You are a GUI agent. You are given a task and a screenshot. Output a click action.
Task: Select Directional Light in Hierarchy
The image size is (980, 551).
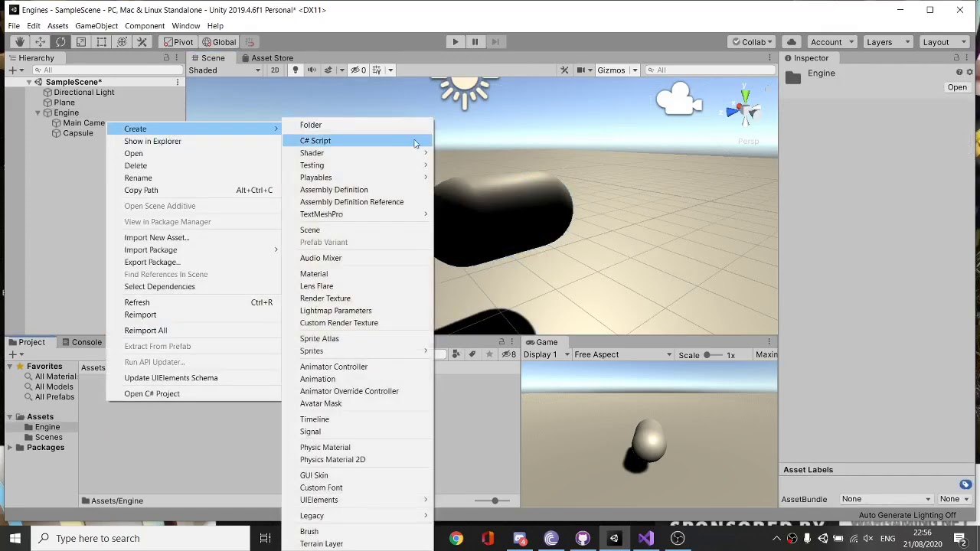tap(84, 93)
